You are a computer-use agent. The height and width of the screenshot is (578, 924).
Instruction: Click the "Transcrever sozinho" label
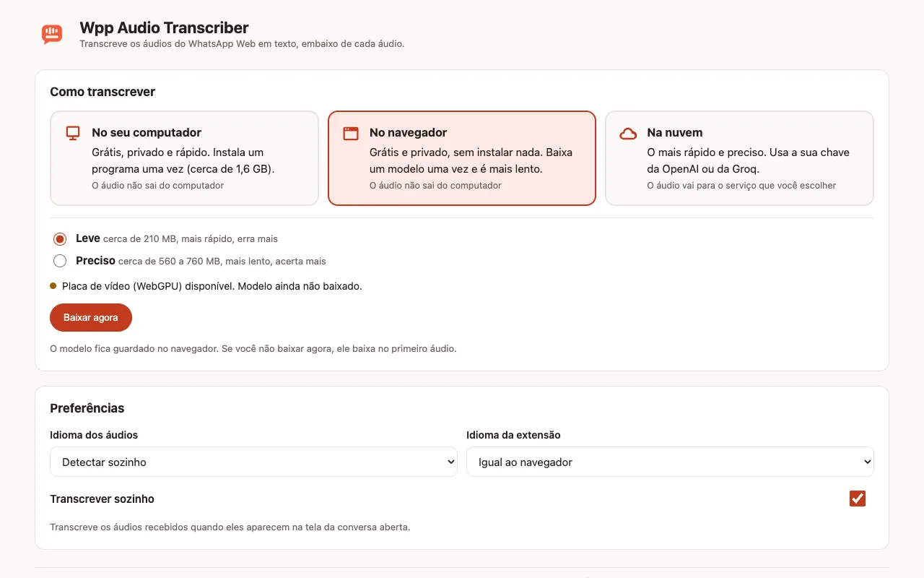point(102,499)
